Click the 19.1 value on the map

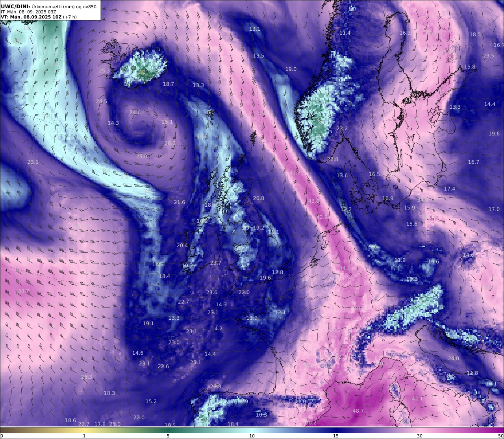(148, 323)
